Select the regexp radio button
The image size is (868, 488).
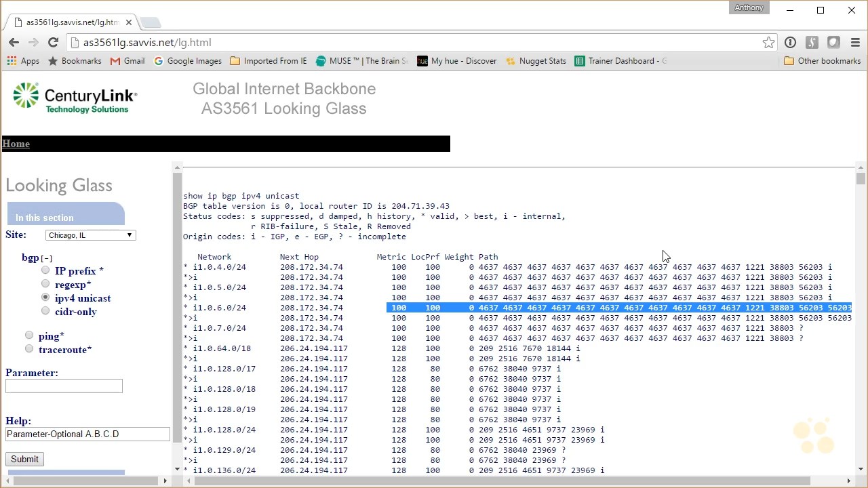(45, 284)
